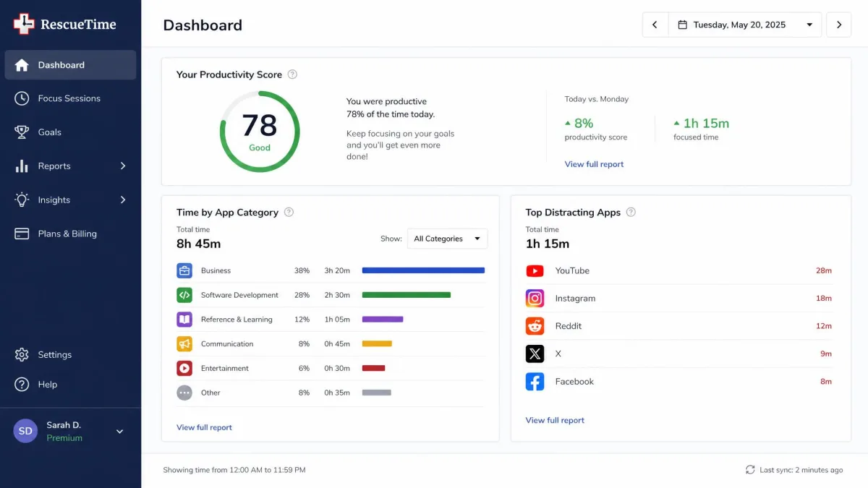Viewport: 868px width, 488px height.
Task: Click the Plans & Billing card icon
Action: tap(22, 234)
